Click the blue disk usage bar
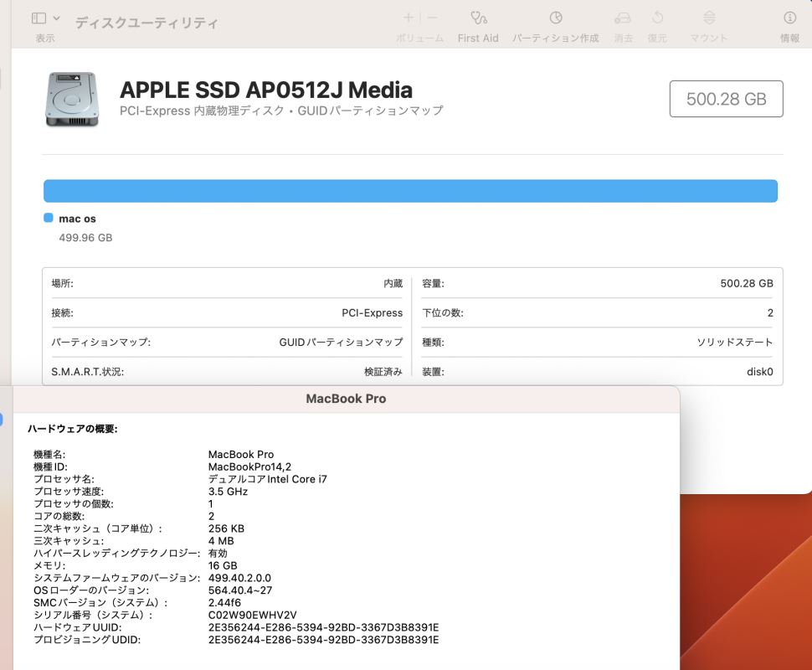The image size is (812, 670). [x=410, y=191]
